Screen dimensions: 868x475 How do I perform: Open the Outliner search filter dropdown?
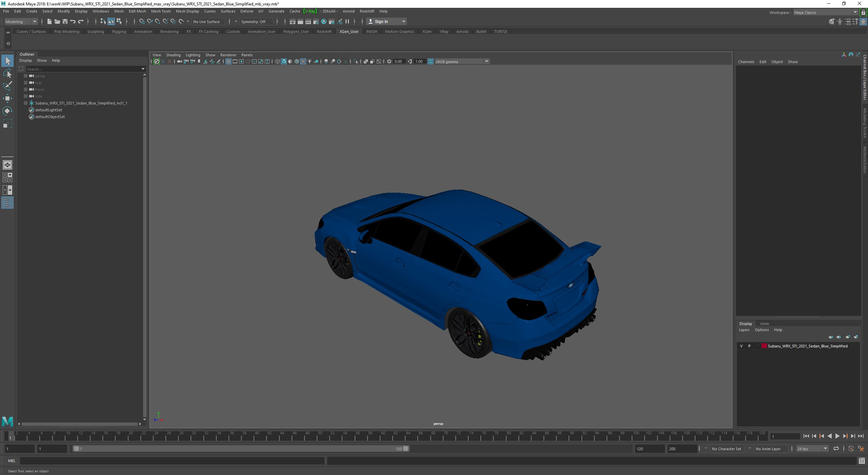[x=143, y=69]
